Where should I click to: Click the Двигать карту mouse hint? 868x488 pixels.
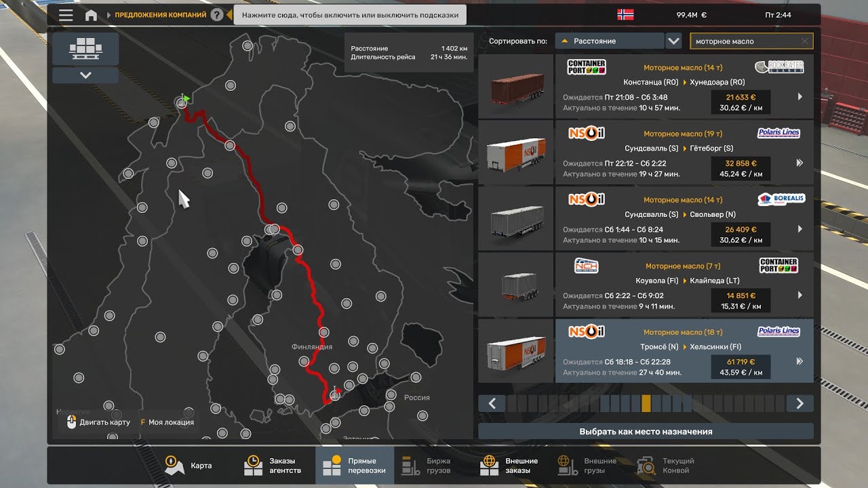[98, 422]
